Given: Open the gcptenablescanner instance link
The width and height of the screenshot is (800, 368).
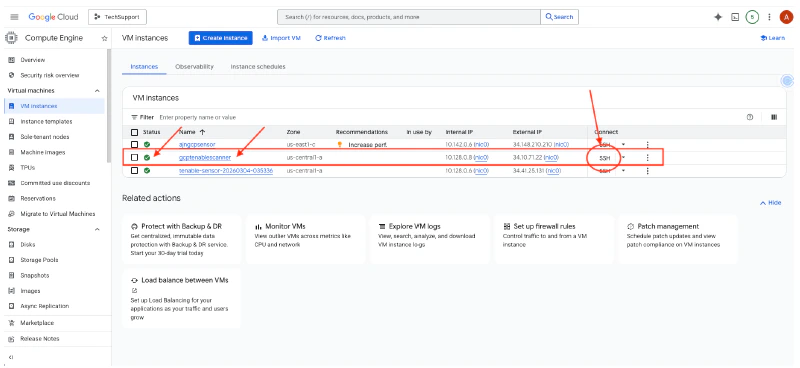Looking at the screenshot, I should click(205, 158).
